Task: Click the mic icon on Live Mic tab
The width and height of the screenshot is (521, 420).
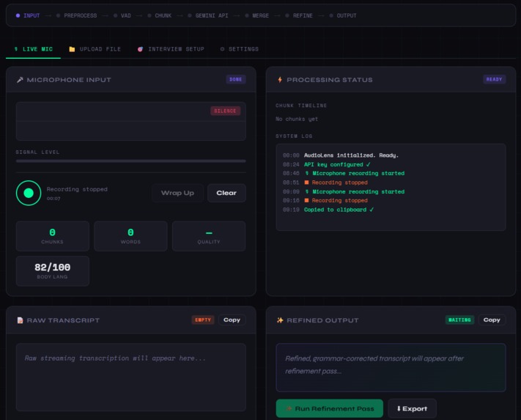Action: pos(16,49)
